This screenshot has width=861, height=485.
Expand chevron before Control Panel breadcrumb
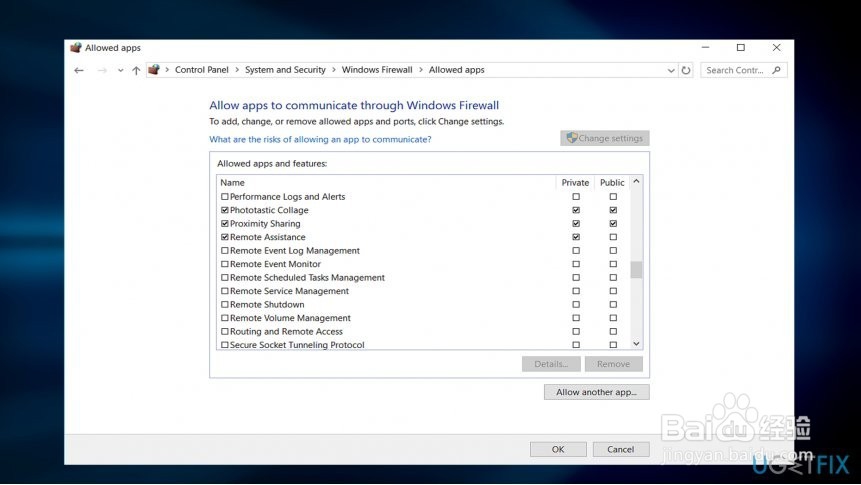pyautogui.click(x=167, y=70)
